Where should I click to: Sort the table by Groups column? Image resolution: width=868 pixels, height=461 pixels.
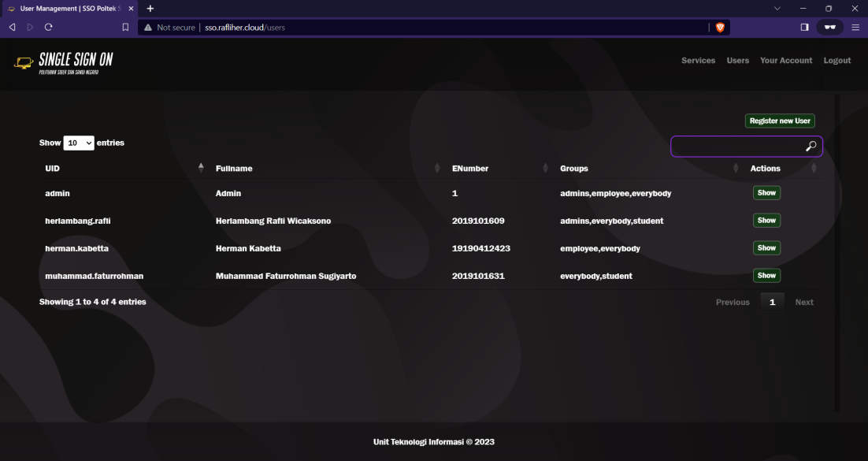click(736, 168)
